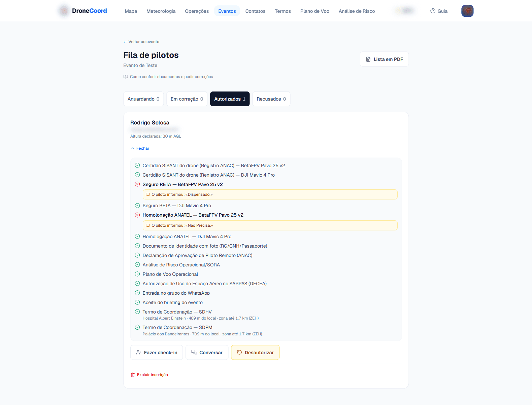
Task: Open Análise de Risco page
Action: click(357, 11)
